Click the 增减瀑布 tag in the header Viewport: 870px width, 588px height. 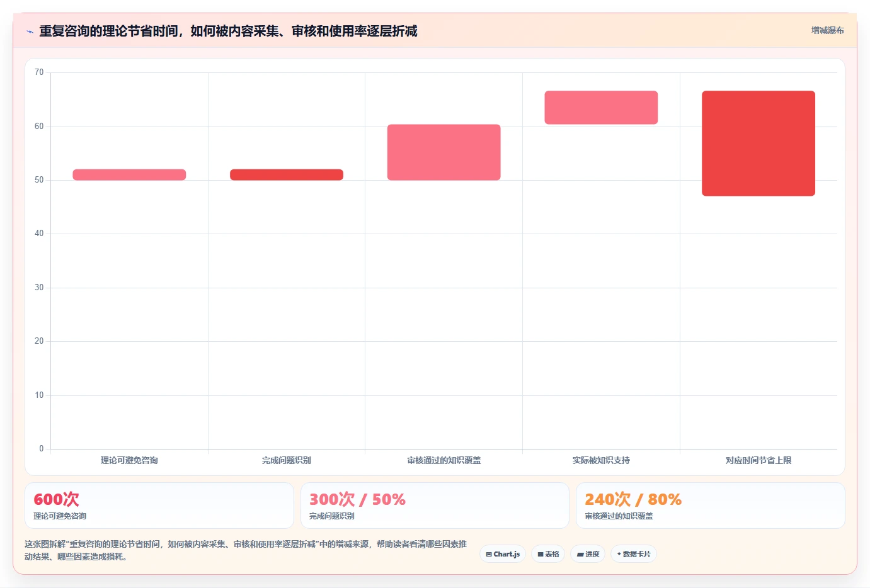827,30
